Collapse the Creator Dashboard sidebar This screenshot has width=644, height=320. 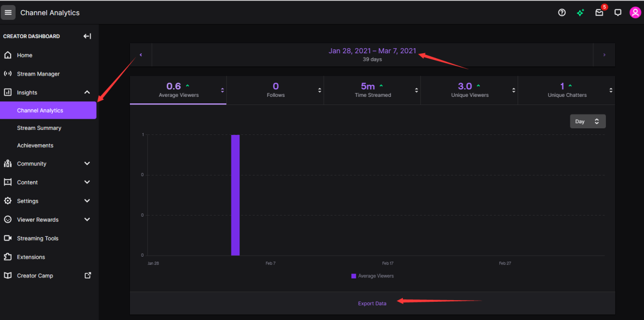[x=87, y=36]
